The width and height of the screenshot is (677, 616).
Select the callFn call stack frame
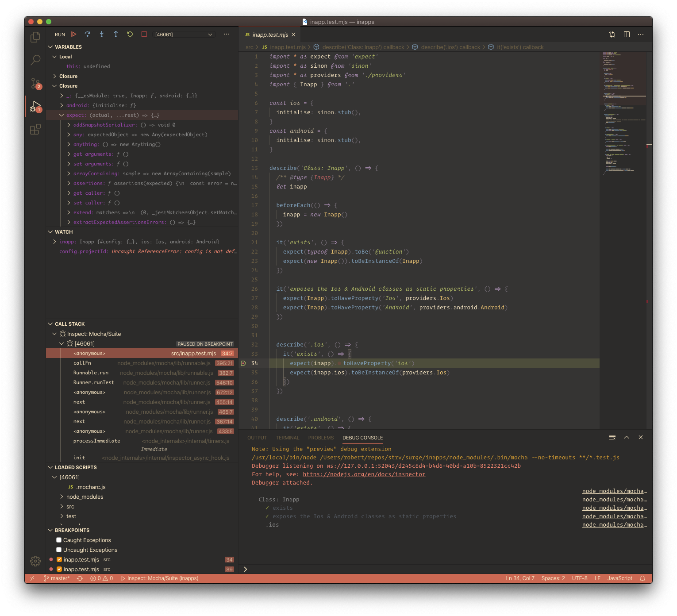(x=142, y=363)
